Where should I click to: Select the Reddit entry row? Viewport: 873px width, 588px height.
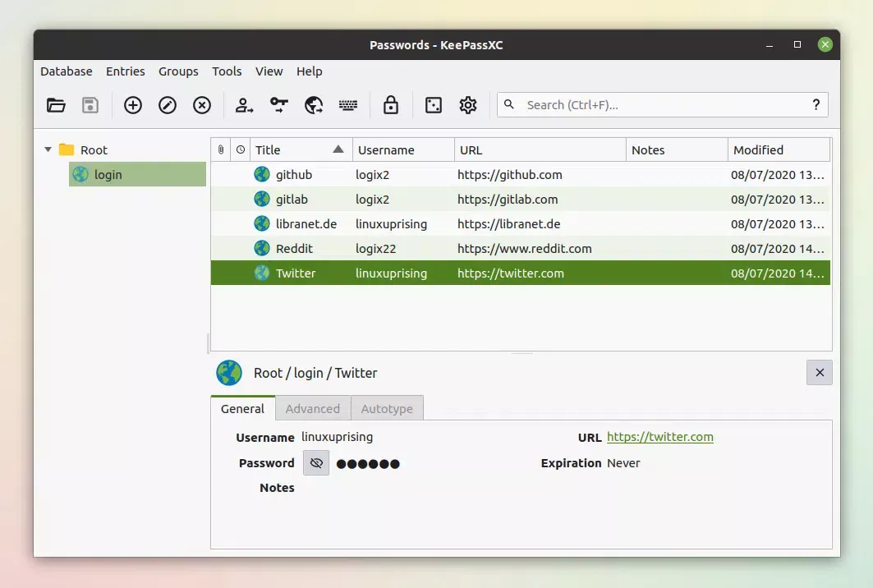411,248
